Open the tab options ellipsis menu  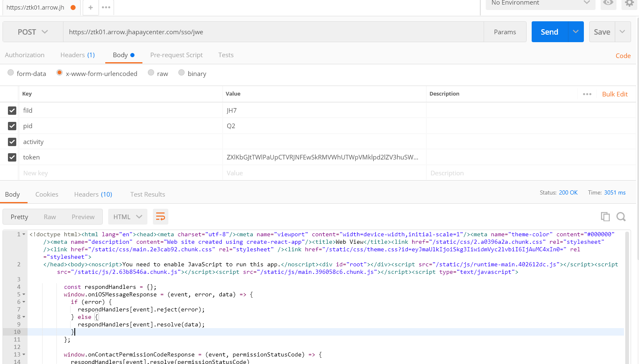(106, 8)
